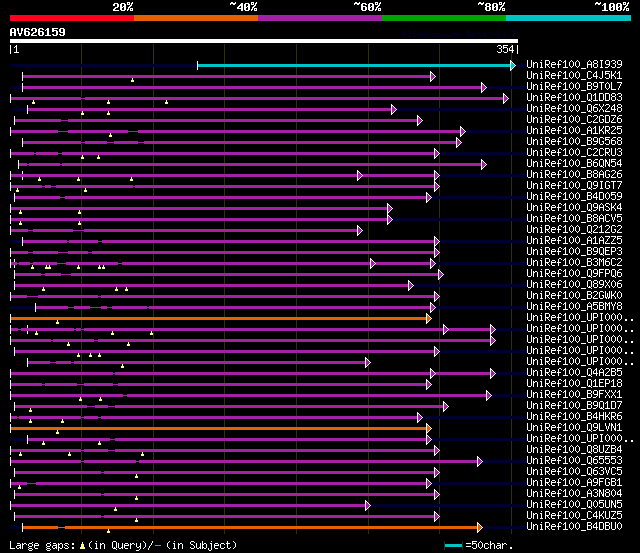Open the UniRef100_Q1EP18 hit label
Screen dimensions: 640x553
click(x=574, y=384)
